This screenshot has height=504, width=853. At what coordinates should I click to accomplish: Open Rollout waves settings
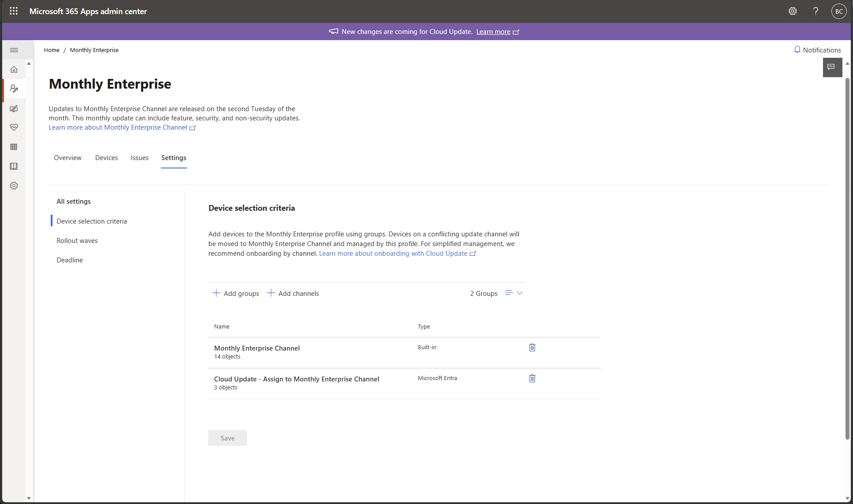[x=77, y=241]
